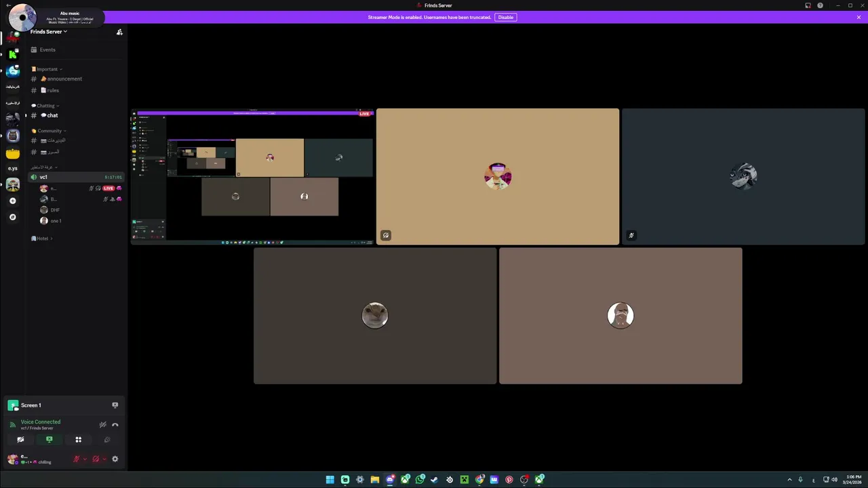The height and width of the screenshot is (488, 868).
Task: Open the live screen share stream tile
Action: tap(252, 176)
